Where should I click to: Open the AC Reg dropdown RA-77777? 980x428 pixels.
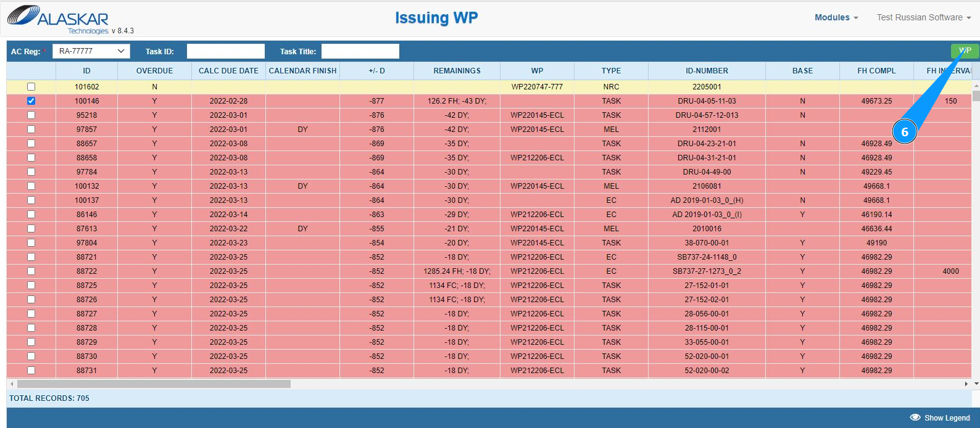pyautogui.click(x=91, y=51)
